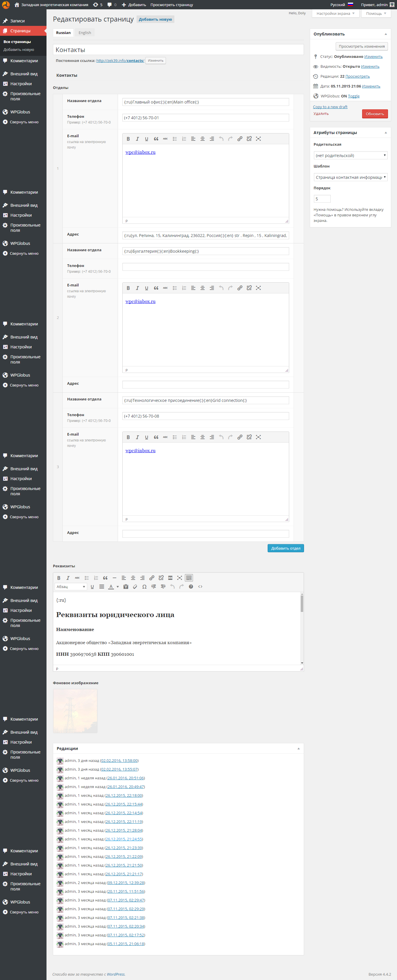Select Все страницы submenu item
397x980 pixels.
[x=17, y=42]
